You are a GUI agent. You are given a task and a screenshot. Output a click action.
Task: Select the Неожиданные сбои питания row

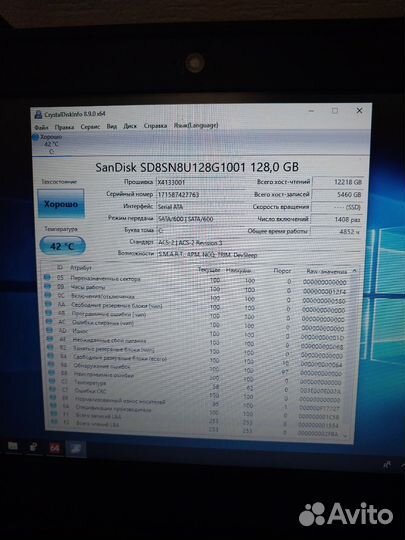coord(195,342)
